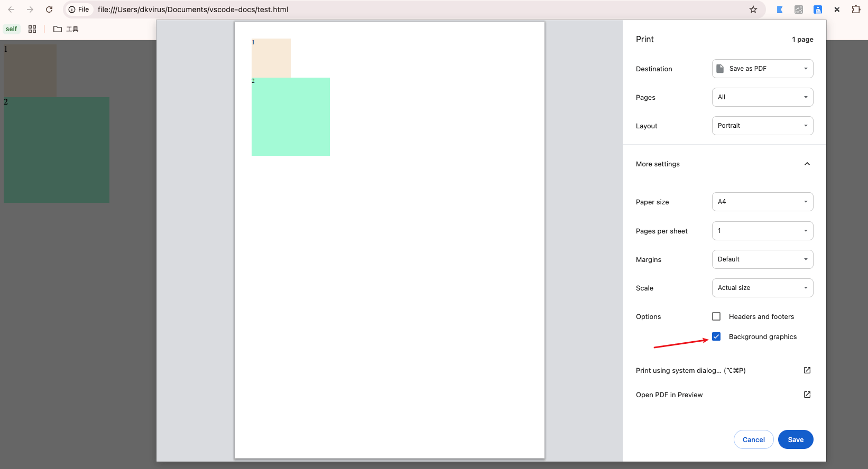
Task: Open the Scale dropdown set to Actual size
Action: pyautogui.click(x=762, y=288)
